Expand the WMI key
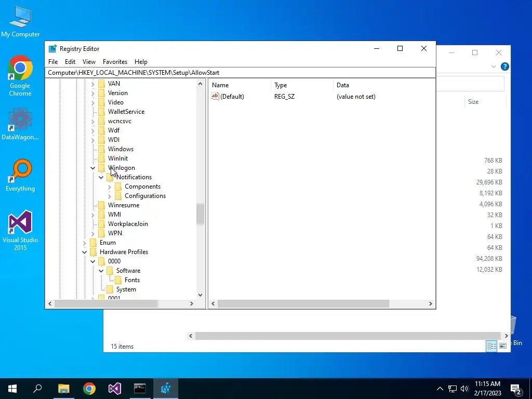Screen dimensions: 532x399 click(x=92, y=215)
